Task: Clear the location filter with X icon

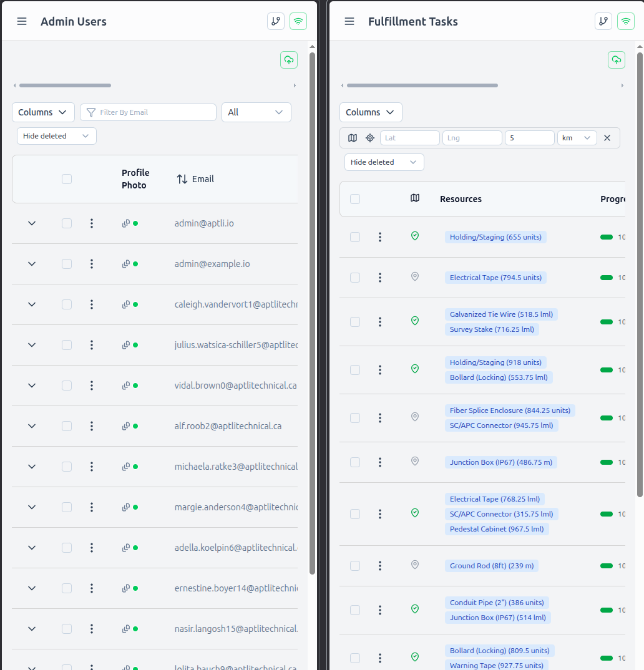Action: (x=607, y=138)
